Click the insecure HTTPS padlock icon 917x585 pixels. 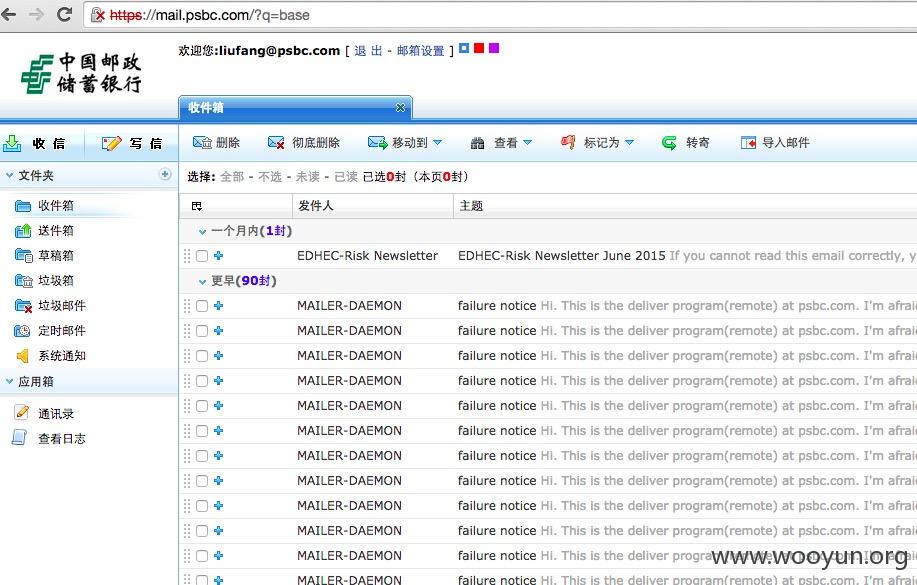(x=98, y=15)
